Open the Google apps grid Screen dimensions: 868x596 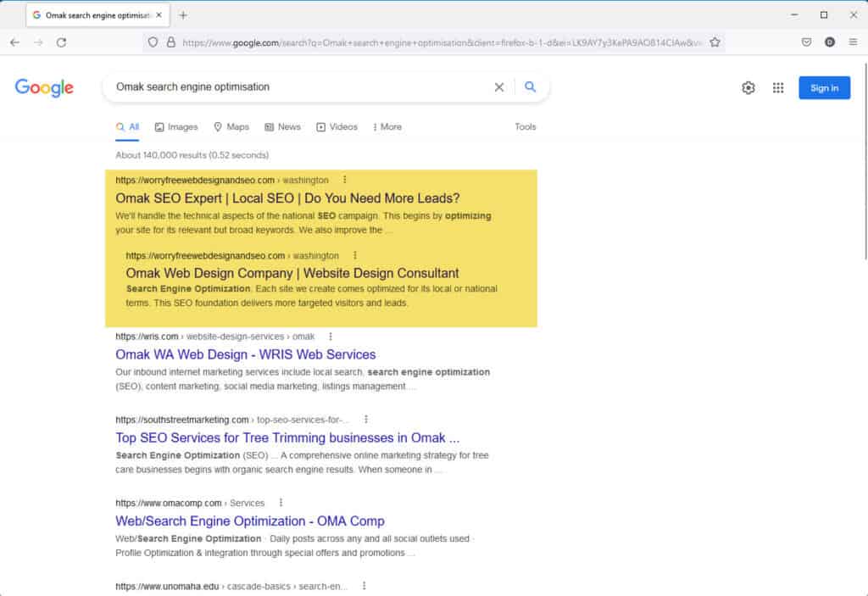778,87
